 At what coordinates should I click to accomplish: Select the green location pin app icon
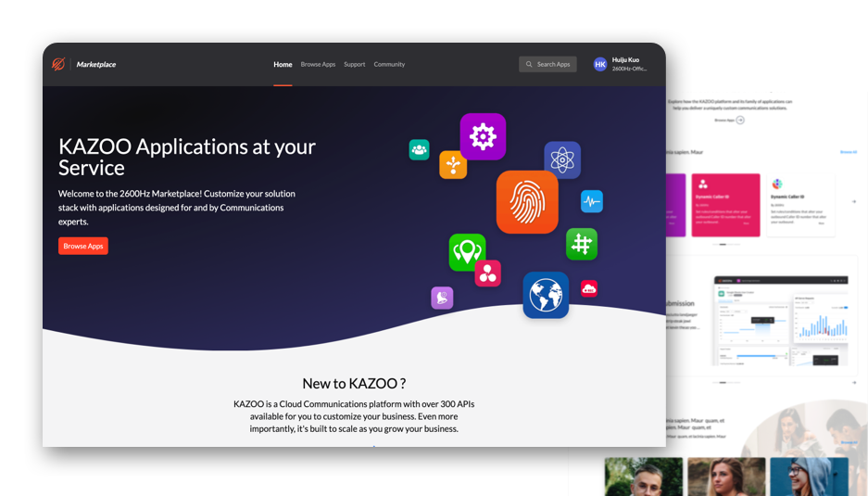click(467, 252)
